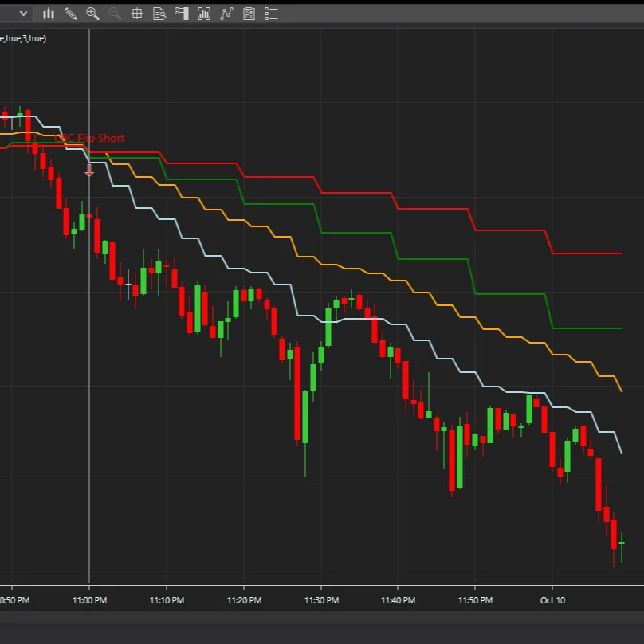The width and height of the screenshot is (644, 644).
Task: Select the crosshair cursor tool
Action: [137, 14]
